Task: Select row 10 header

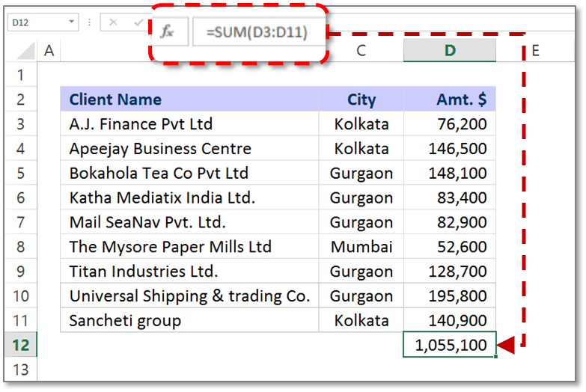Action: 20,295
